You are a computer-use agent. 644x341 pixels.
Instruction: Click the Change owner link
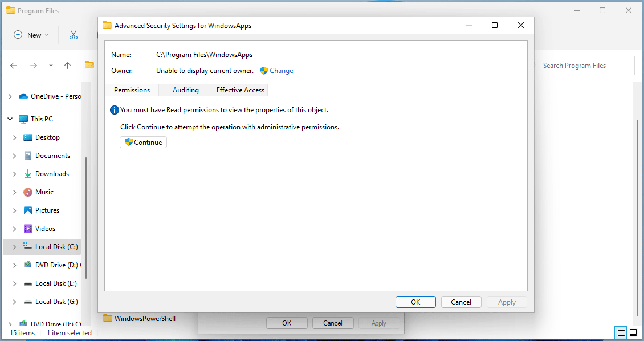[x=282, y=71]
